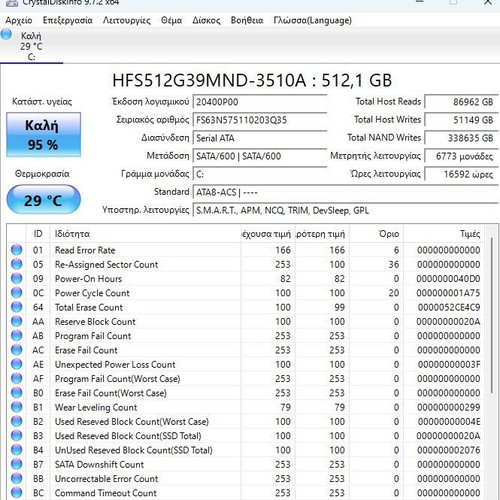The image size is (500, 500).
Task: Close the CrystalDiskInfo window
Action: tap(488, 3)
